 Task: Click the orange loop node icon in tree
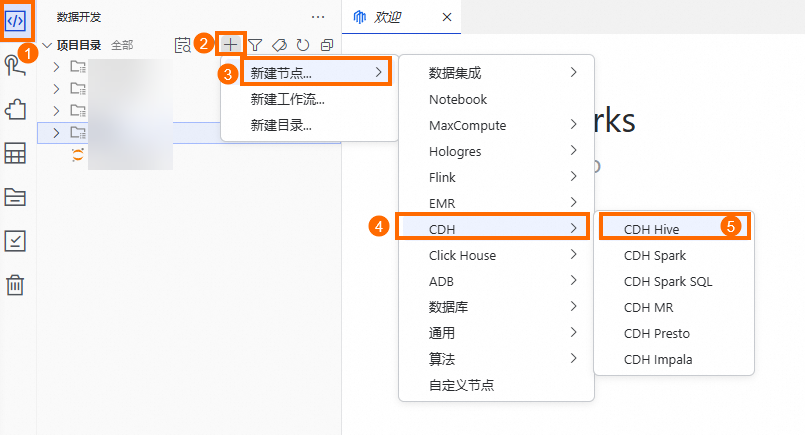(x=78, y=155)
